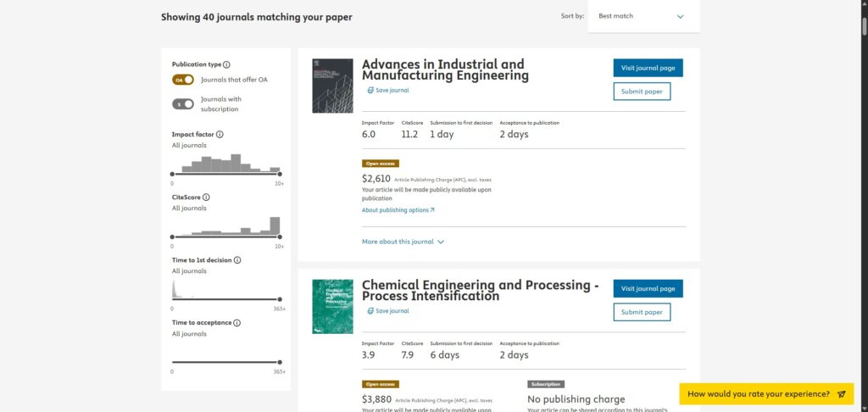Toggle the Journals that offer OA switch
The height and width of the screenshot is (412, 868).
click(183, 80)
